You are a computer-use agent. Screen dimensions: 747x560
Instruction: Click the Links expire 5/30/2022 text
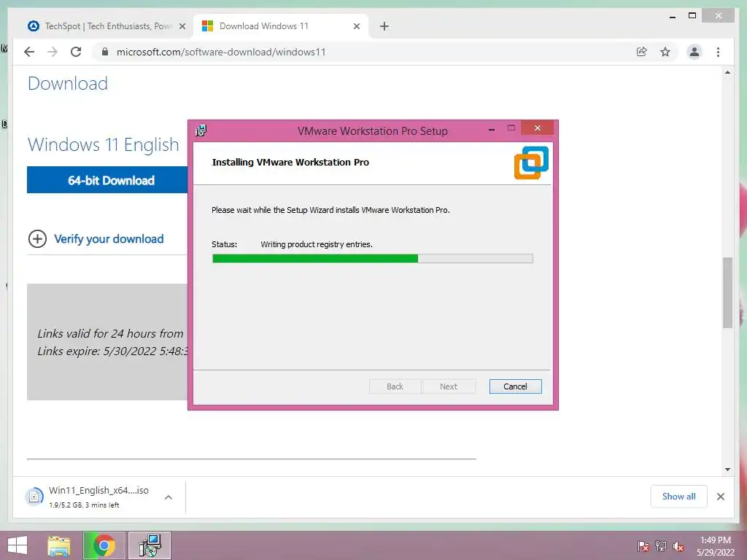tap(113, 351)
